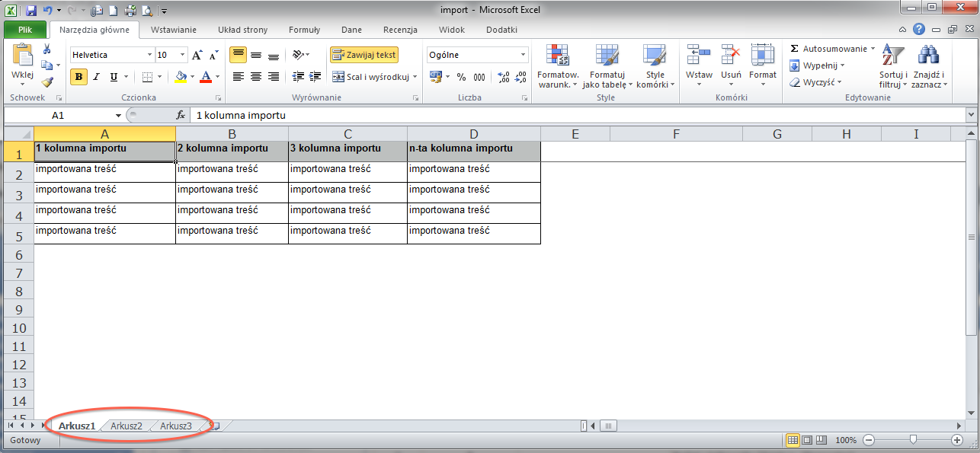Click the format painter brush icon
Image resolution: width=980 pixels, height=453 pixels.
[47, 82]
